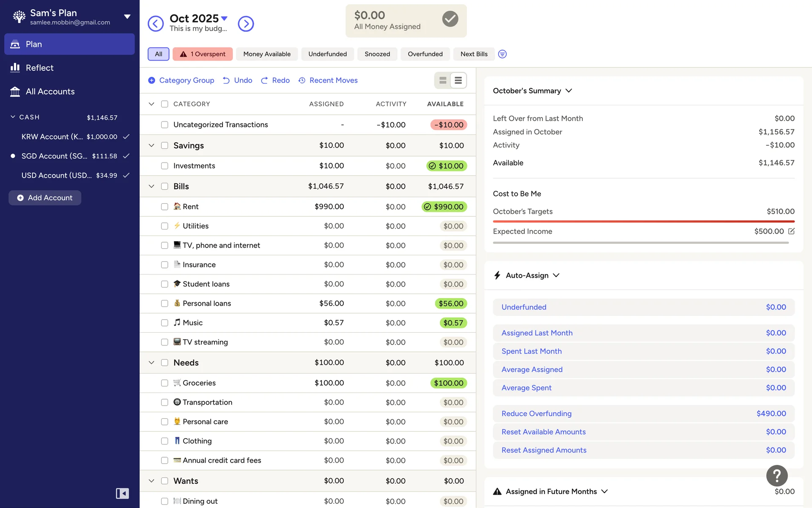Open Reflect in the sidebar
Screen dimensions: 812x508
click(x=39, y=68)
